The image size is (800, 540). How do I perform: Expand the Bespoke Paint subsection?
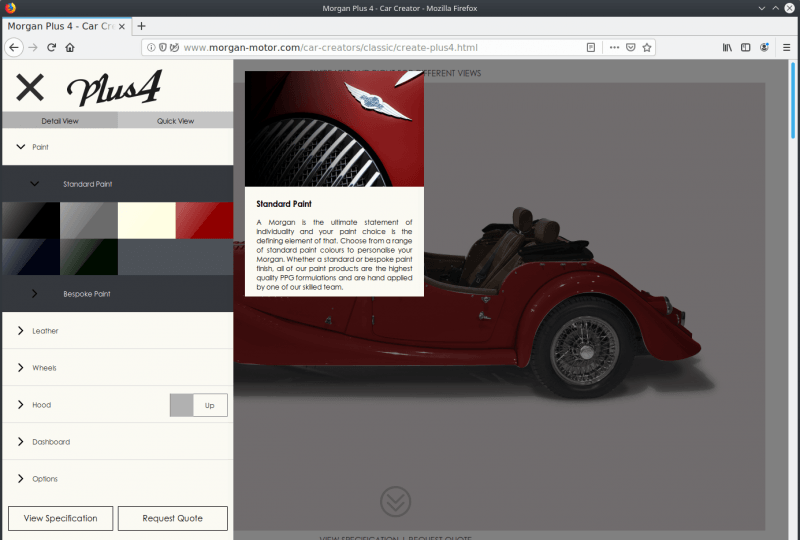tap(118, 293)
